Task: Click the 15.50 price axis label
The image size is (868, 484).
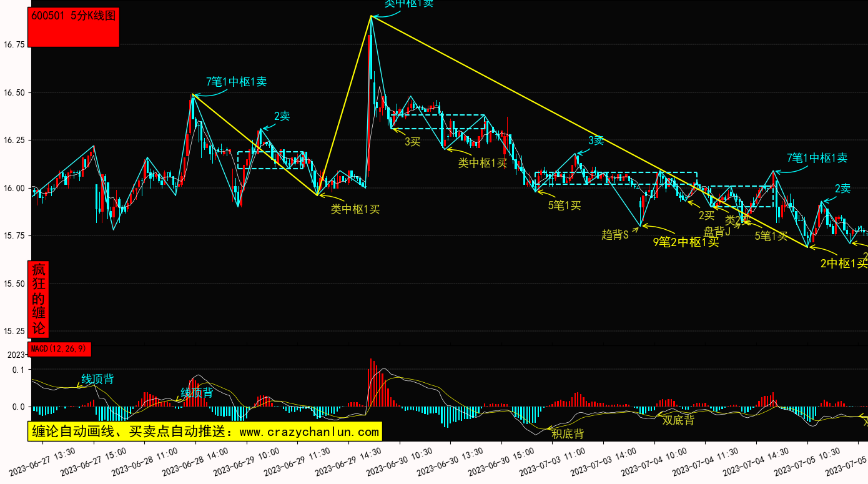Action: (14, 284)
